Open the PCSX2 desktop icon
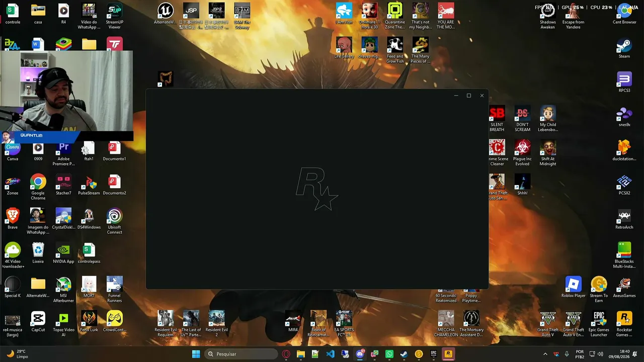Screen dimensions: 644x362 tap(624, 185)
